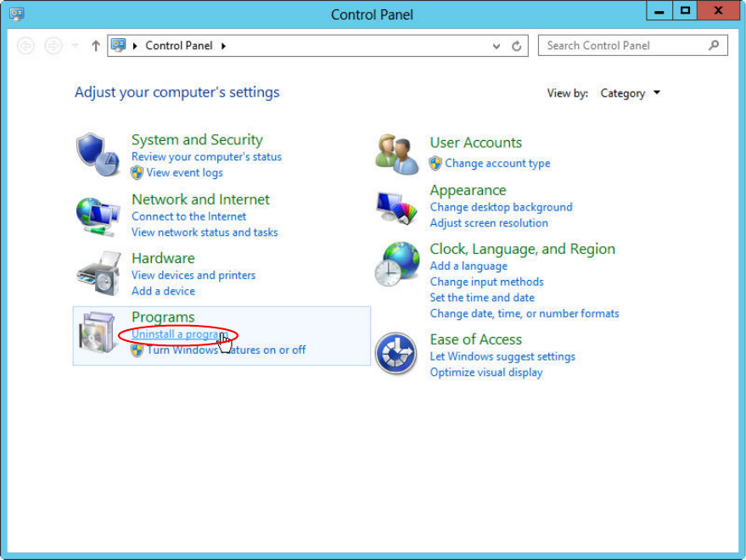The width and height of the screenshot is (746, 560).
Task: Click Set the time and date
Action: 482,298
